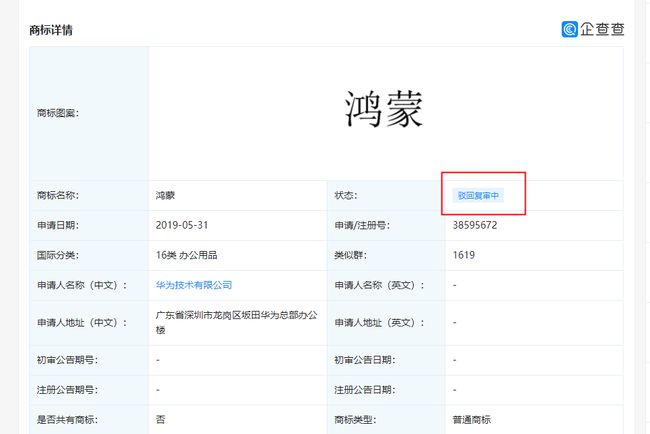The height and width of the screenshot is (434, 650).
Task: Click the 初审公告日期 label
Action: (364, 360)
